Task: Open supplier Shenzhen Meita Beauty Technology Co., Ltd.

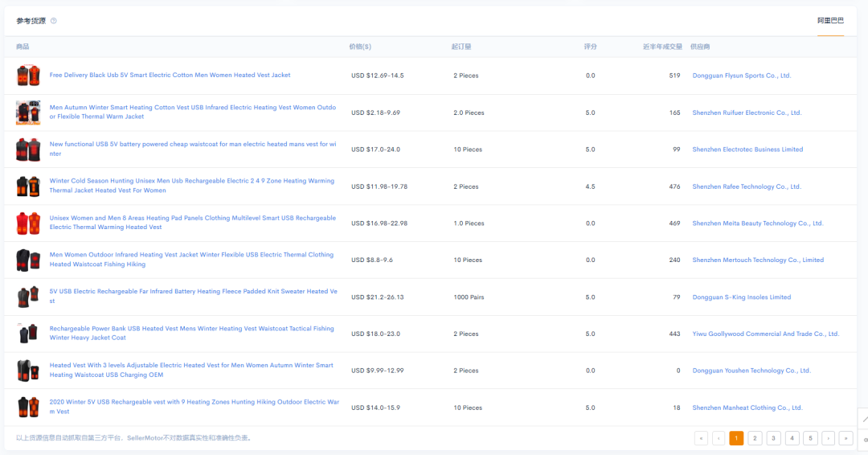Action: coord(758,223)
